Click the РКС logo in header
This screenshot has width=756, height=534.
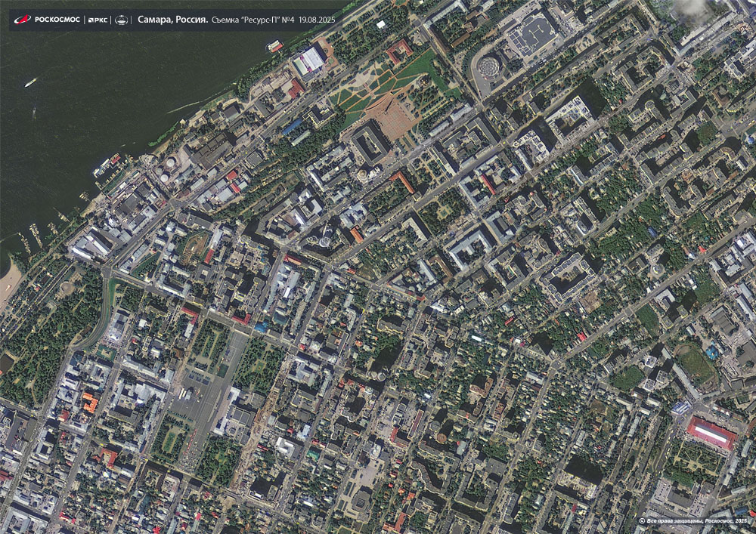point(98,19)
